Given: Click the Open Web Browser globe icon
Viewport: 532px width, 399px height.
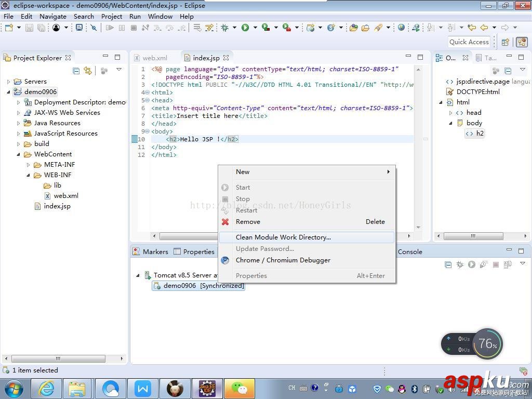Looking at the screenshot, I should [x=401, y=28].
